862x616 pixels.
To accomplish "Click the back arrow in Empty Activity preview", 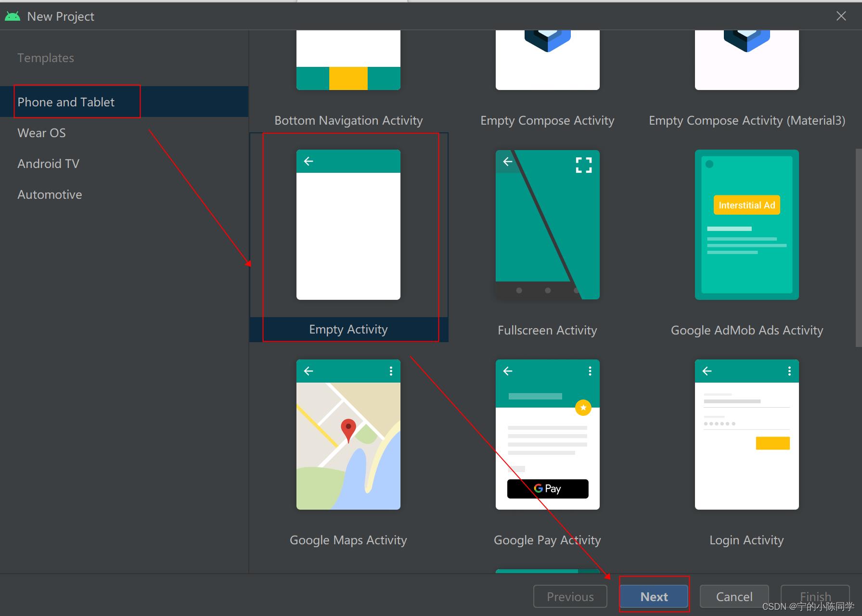I will pyautogui.click(x=309, y=161).
